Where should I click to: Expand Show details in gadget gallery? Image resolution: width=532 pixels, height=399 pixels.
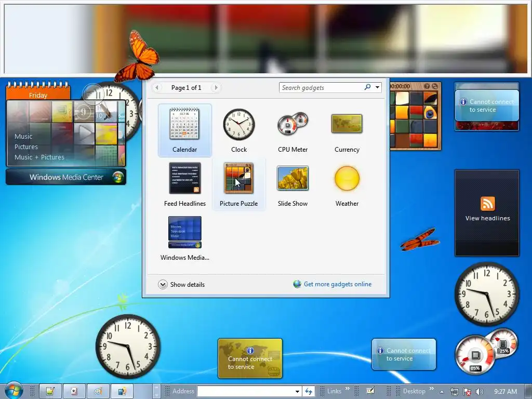tap(181, 284)
